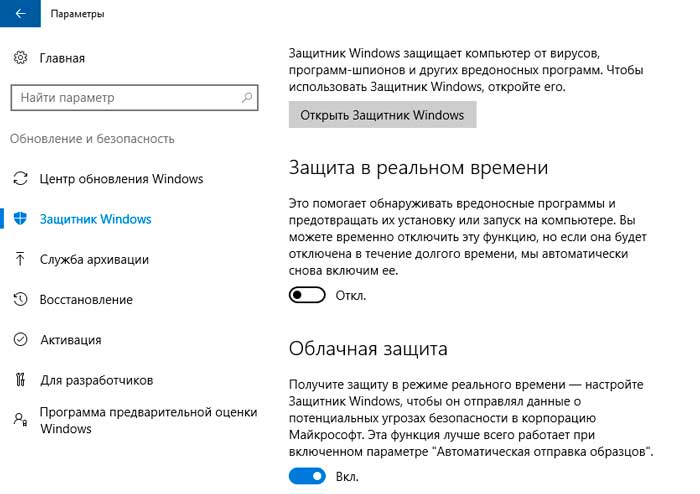Click the Активация checkmark circle icon
This screenshot has width=700, height=494.
click(x=21, y=339)
